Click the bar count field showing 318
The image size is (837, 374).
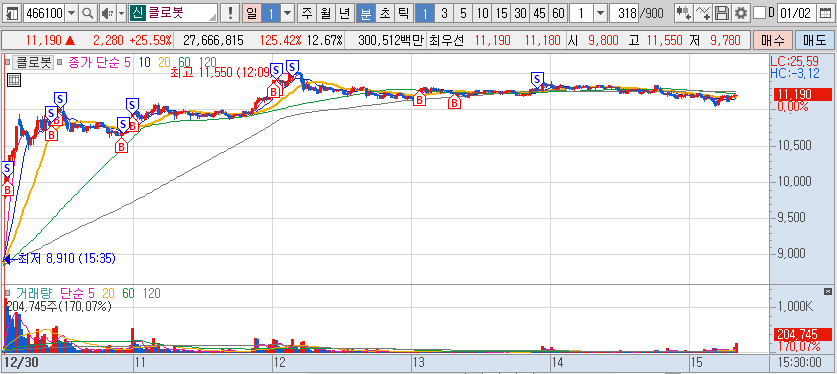click(623, 13)
